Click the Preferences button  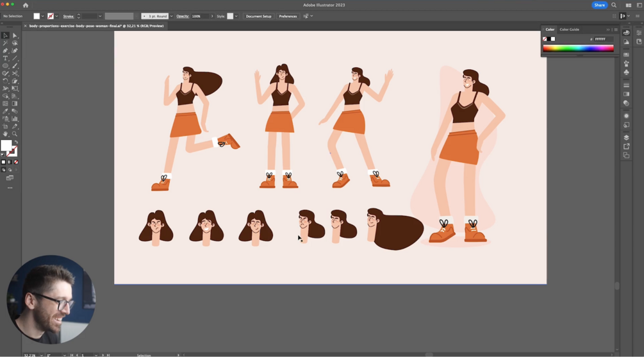(288, 17)
